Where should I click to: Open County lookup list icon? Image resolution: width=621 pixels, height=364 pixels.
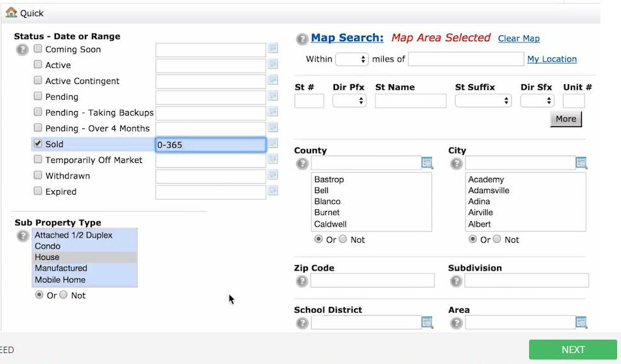(x=428, y=163)
